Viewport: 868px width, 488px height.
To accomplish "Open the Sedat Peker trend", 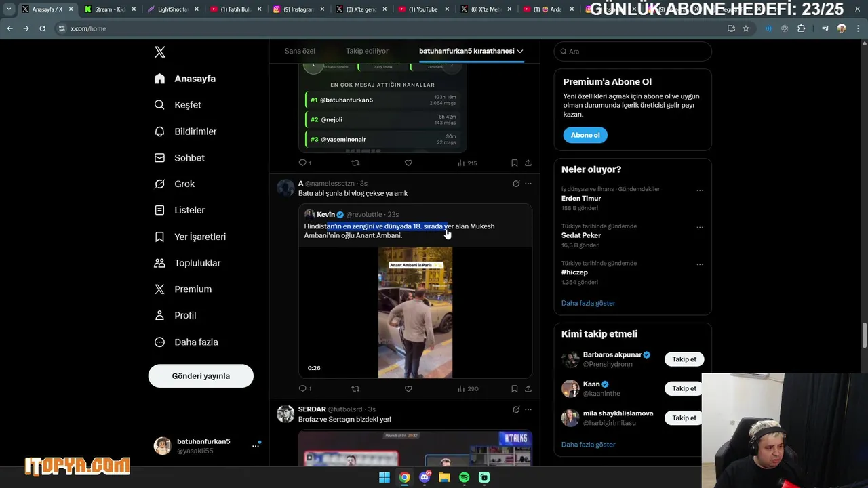I will tap(581, 235).
